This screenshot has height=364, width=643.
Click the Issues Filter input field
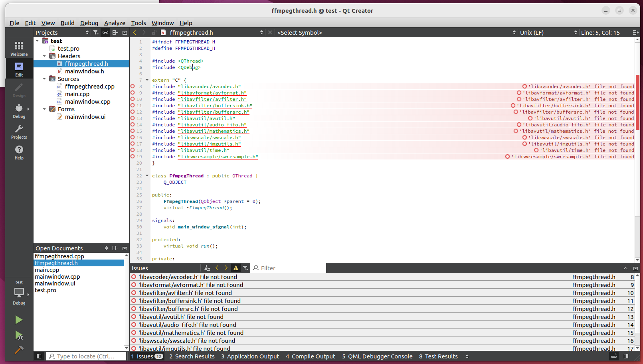[288, 268]
